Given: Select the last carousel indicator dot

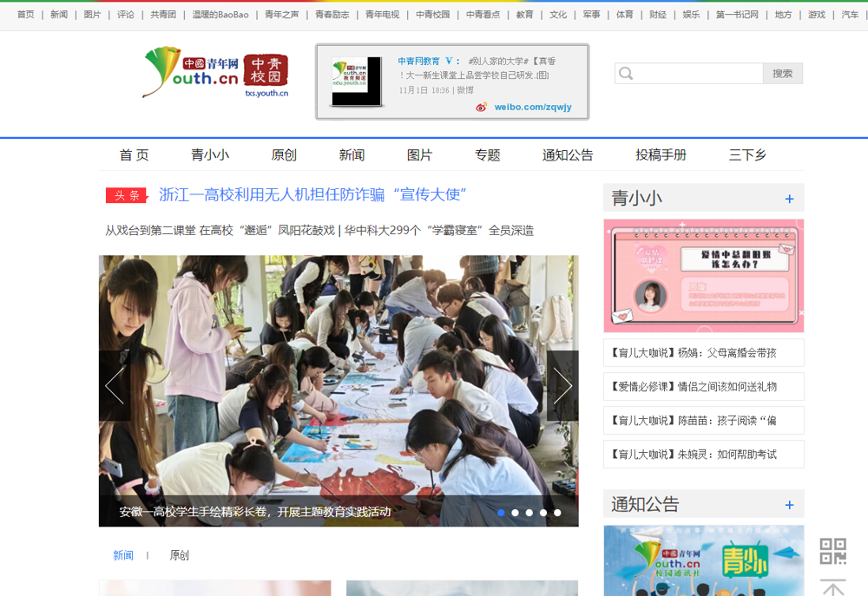Looking at the screenshot, I should (557, 513).
